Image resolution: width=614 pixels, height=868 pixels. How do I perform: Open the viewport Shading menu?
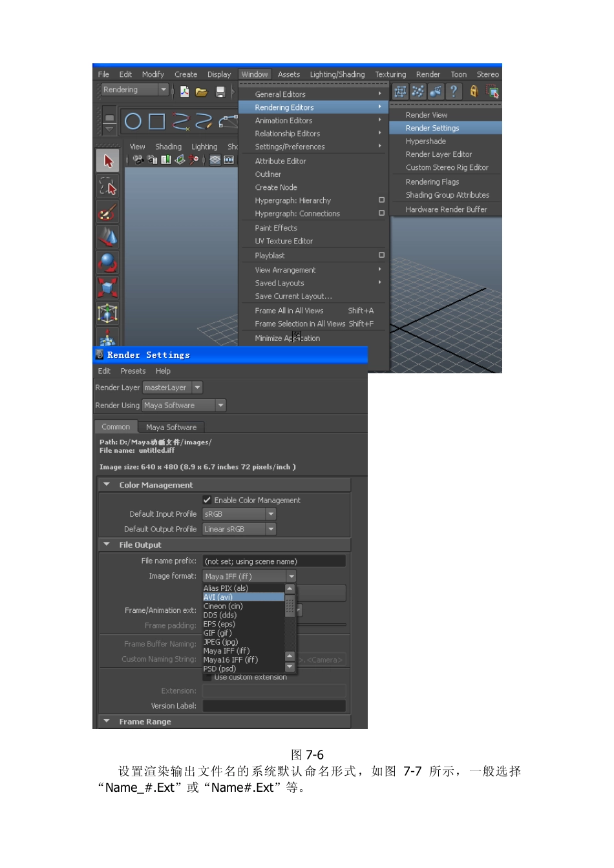[x=168, y=147]
